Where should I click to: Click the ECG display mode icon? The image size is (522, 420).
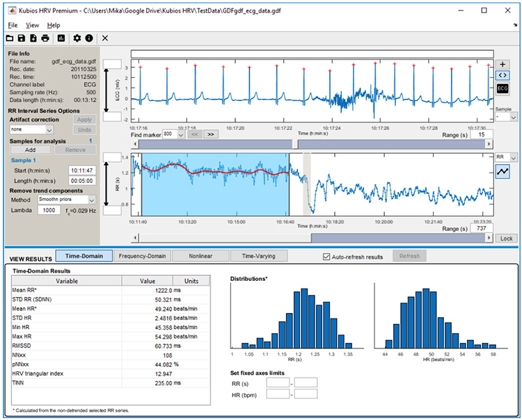point(504,88)
